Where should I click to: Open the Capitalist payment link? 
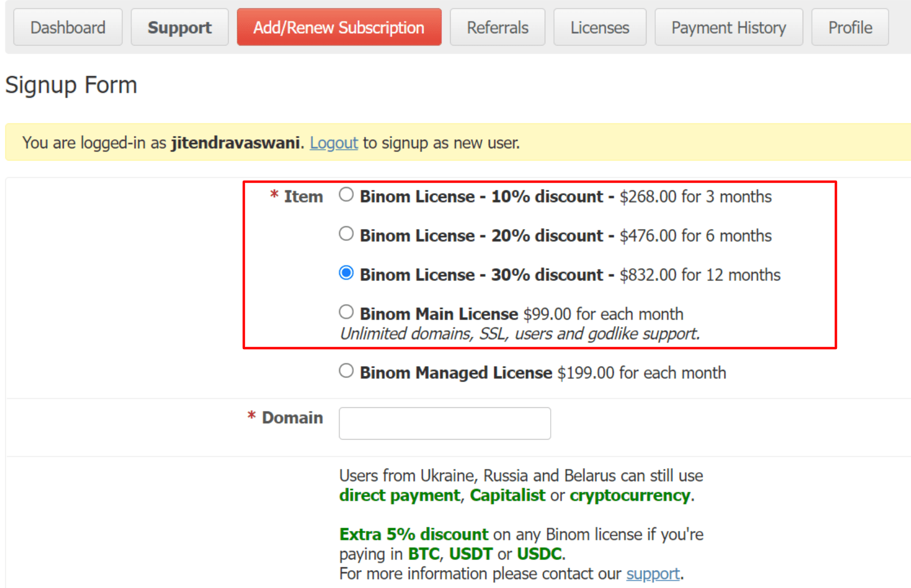tap(507, 495)
